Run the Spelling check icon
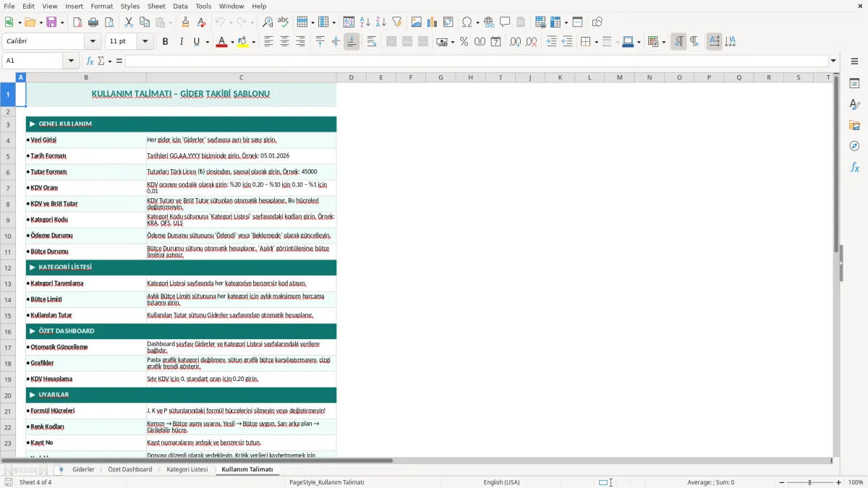The height and width of the screenshot is (488, 868). [283, 22]
